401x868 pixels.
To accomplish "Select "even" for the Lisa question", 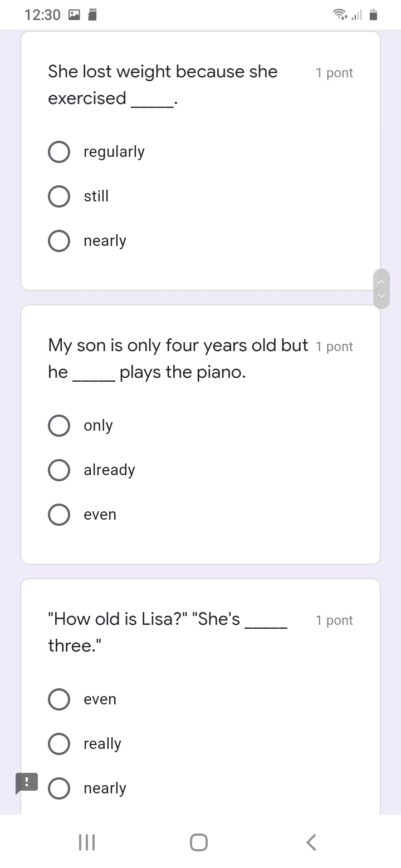I will pyautogui.click(x=59, y=699).
